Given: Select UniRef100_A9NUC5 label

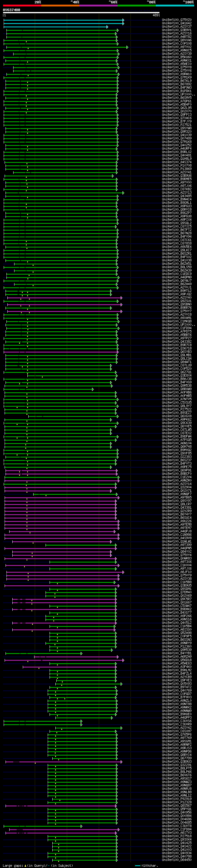Looking at the screenshot, I should click(177, 50).
